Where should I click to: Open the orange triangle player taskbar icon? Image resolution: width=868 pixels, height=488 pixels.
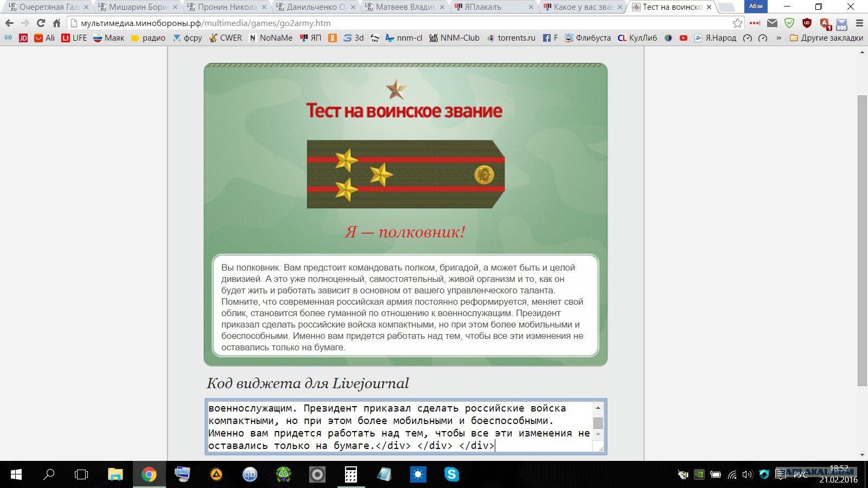pyautogui.click(x=216, y=474)
